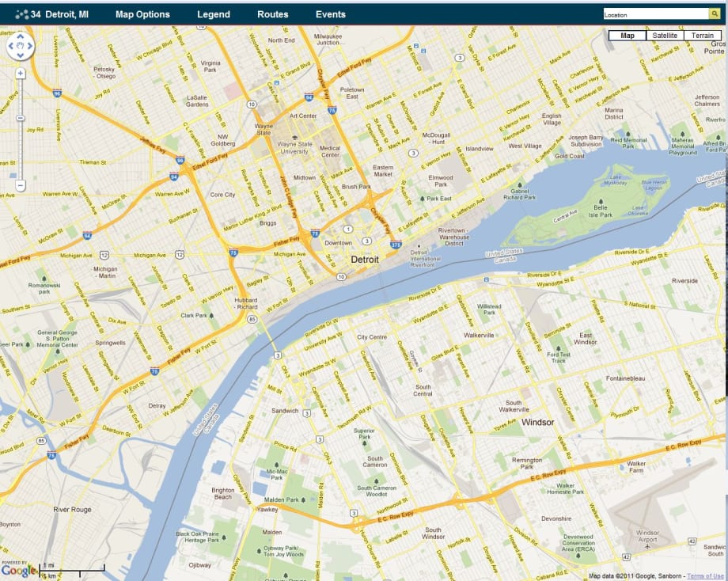Click the search magnifier next to Location
The image size is (728, 581).
[x=713, y=13]
